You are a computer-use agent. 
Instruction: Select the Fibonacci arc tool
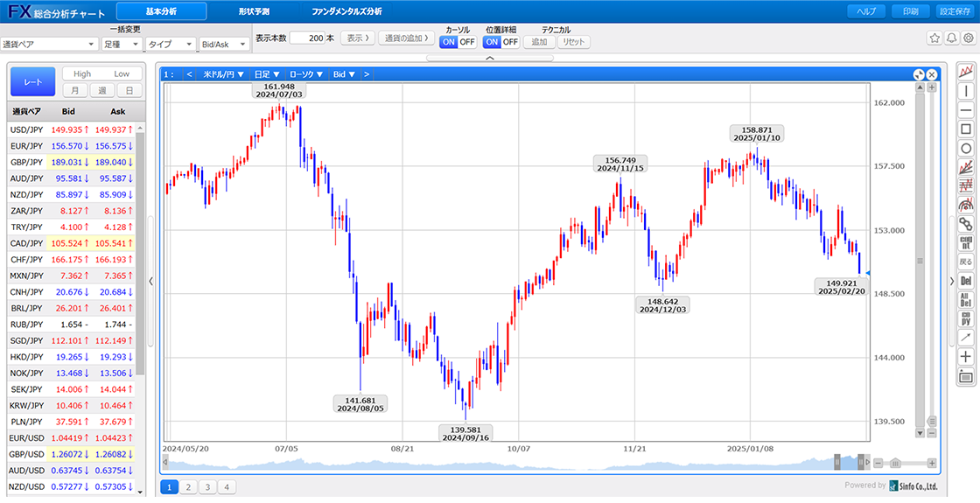[x=966, y=205]
